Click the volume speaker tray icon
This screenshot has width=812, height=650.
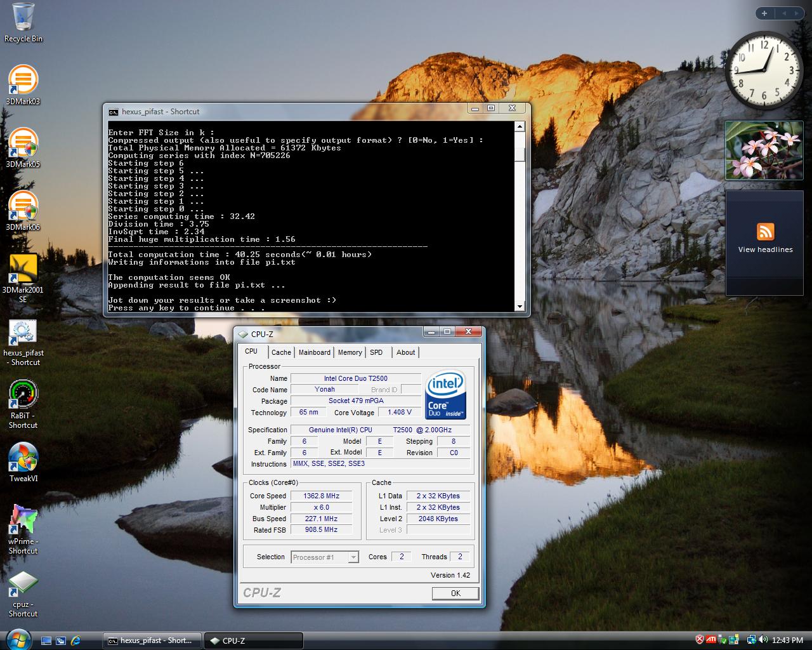(x=763, y=640)
